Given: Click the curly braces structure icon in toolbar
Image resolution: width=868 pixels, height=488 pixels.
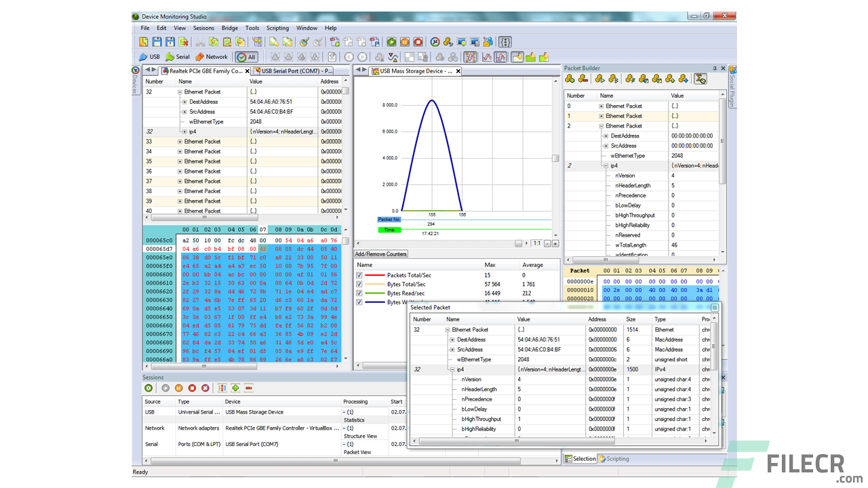Looking at the screenshot, I should 505,41.
